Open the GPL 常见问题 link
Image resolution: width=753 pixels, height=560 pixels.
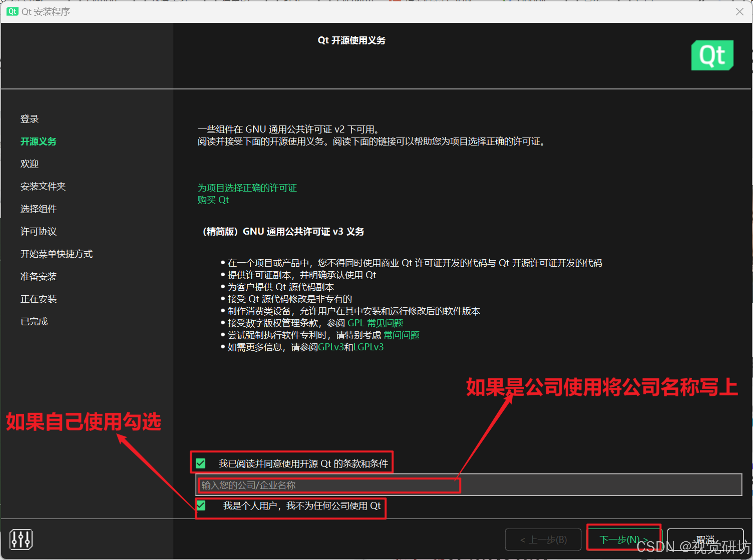pyautogui.click(x=375, y=323)
